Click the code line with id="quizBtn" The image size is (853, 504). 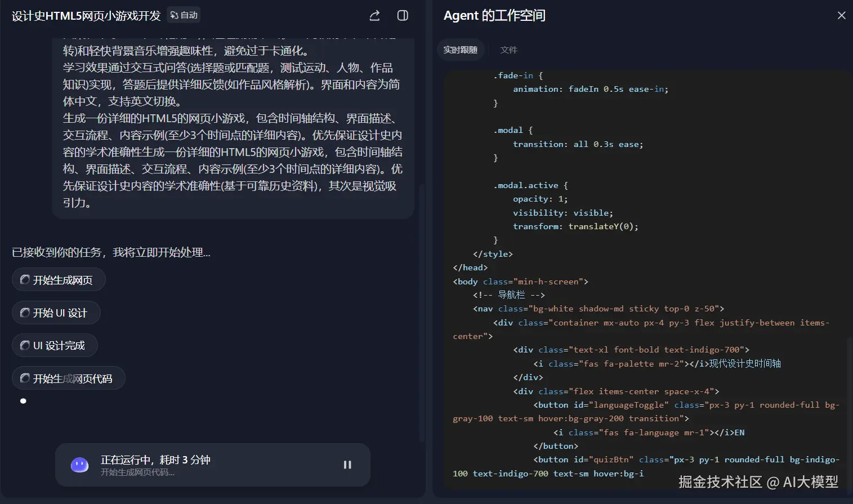click(x=646, y=467)
